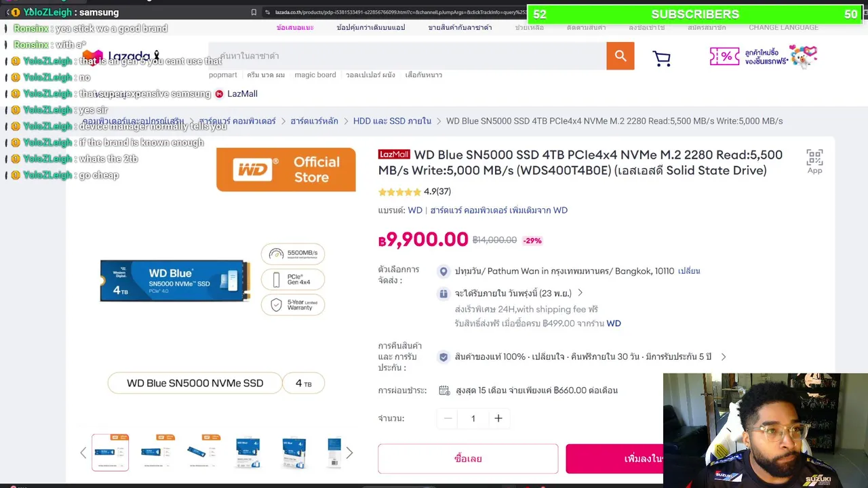
Task: Expand delivery date details chevron
Action: point(580,293)
